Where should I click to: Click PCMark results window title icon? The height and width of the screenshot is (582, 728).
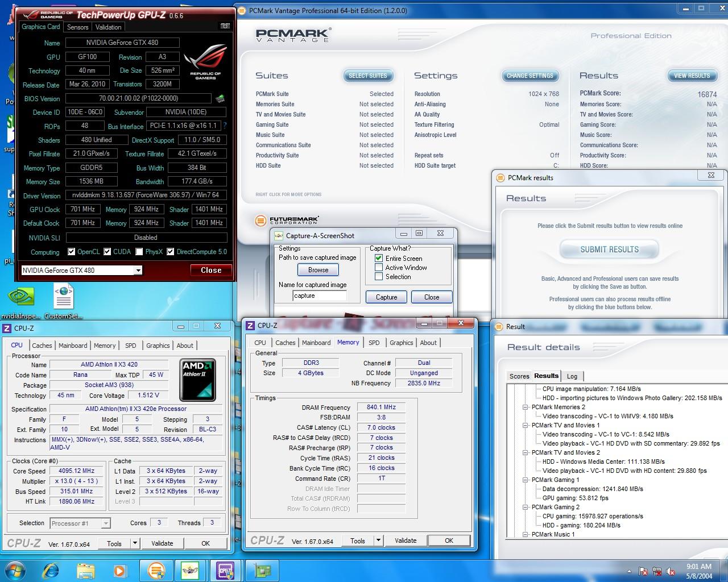[x=500, y=177]
